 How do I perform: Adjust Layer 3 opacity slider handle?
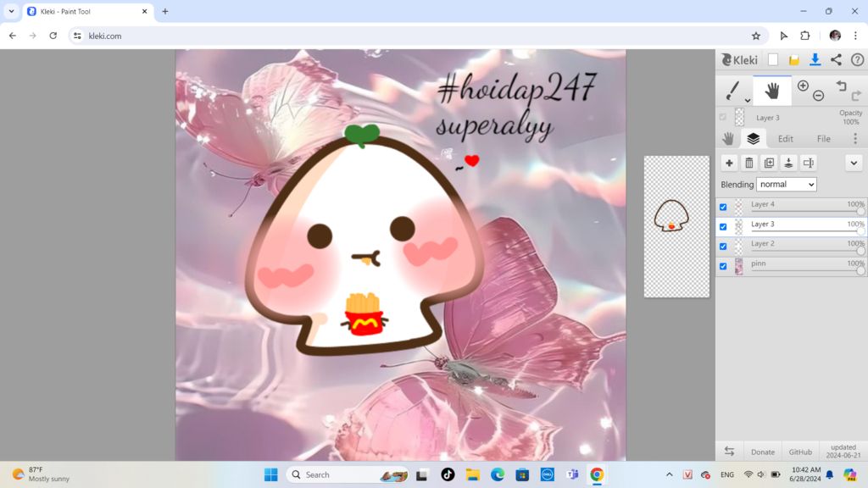pos(860,231)
